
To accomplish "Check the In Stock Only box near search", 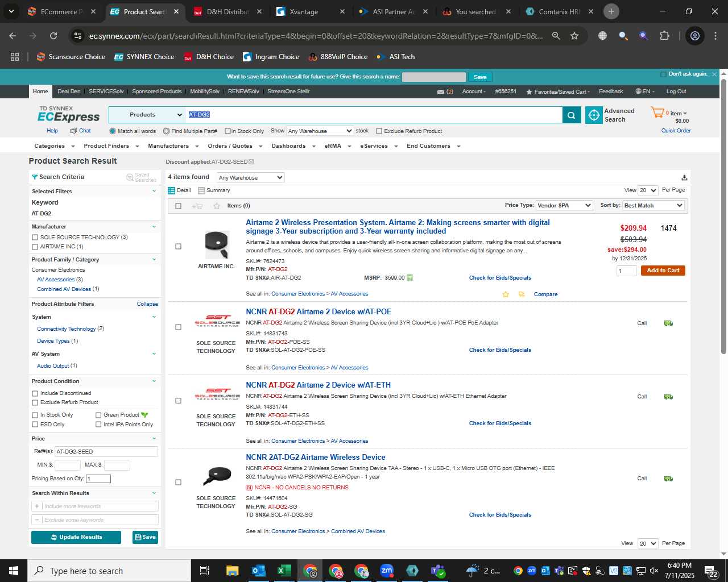I will coord(227,131).
